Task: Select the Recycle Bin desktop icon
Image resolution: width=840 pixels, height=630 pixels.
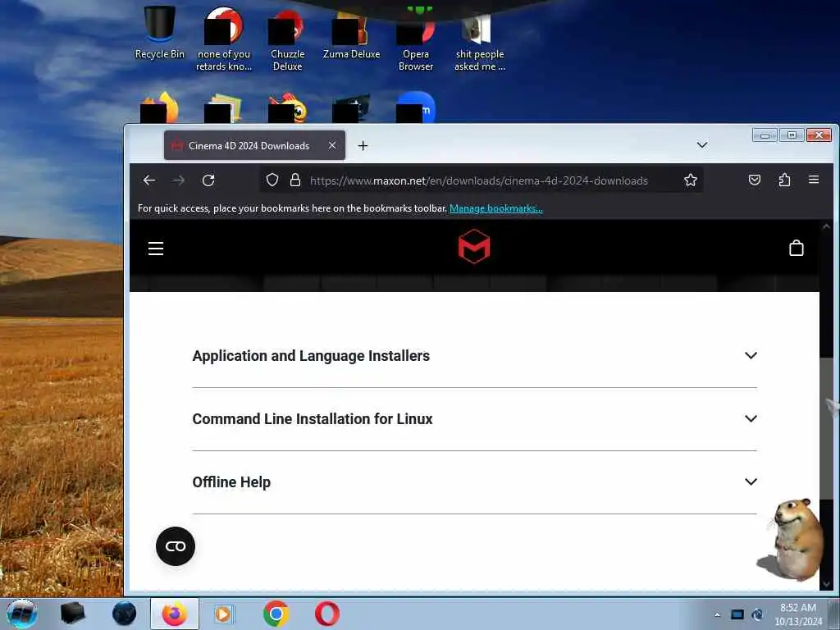Action: tap(159, 33)
